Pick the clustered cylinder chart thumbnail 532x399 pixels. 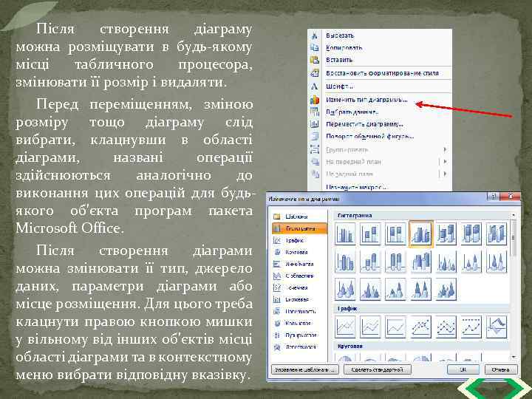tap(345, 262)
